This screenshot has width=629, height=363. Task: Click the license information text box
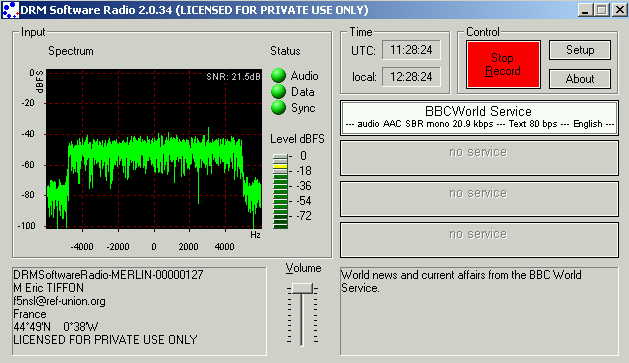pos(139,311)
